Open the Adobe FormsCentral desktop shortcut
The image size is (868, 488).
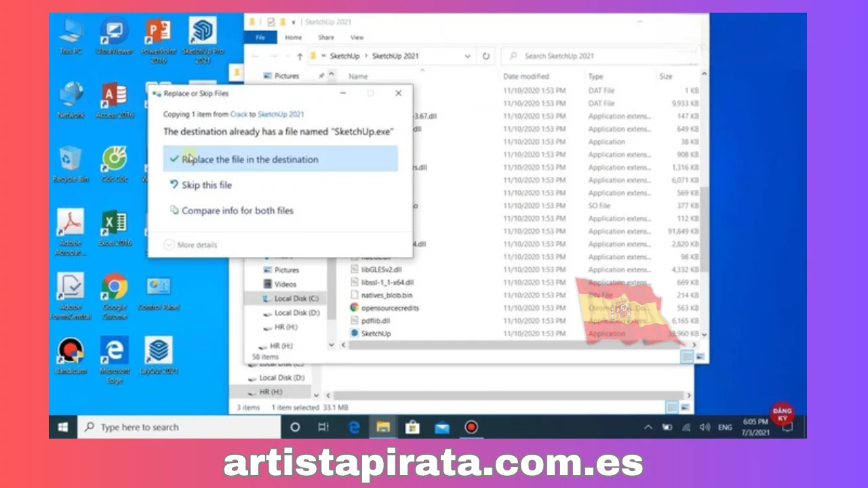[71, 296]
